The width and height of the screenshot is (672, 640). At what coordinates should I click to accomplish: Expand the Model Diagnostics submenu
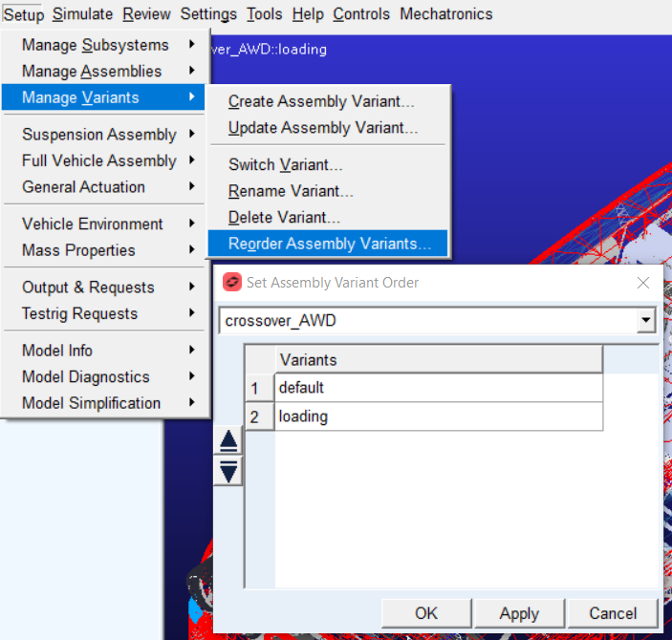coord(105,377)
